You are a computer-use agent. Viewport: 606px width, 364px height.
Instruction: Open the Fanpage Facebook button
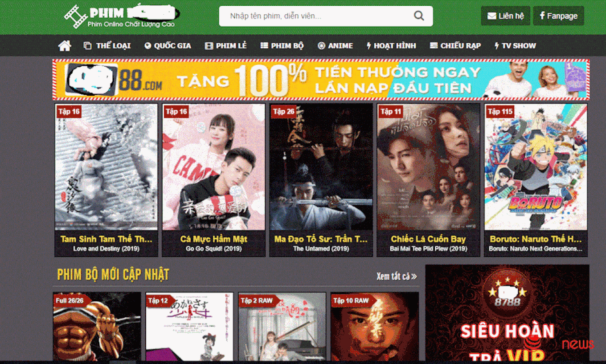point(559,16)
